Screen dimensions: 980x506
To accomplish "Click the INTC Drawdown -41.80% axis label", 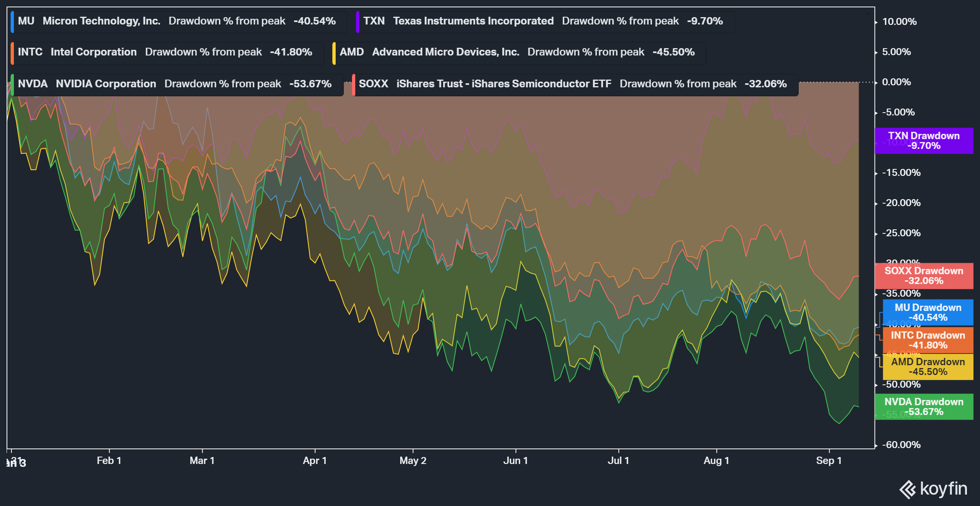I will (928, 340).
